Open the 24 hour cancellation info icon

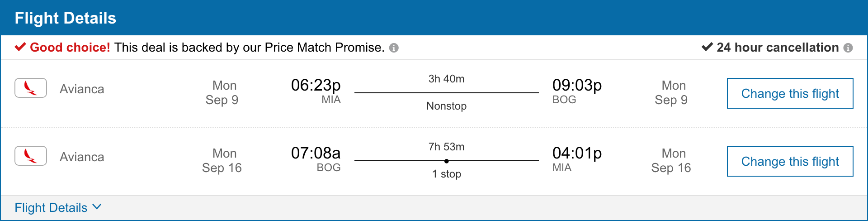tap(848, 48)
